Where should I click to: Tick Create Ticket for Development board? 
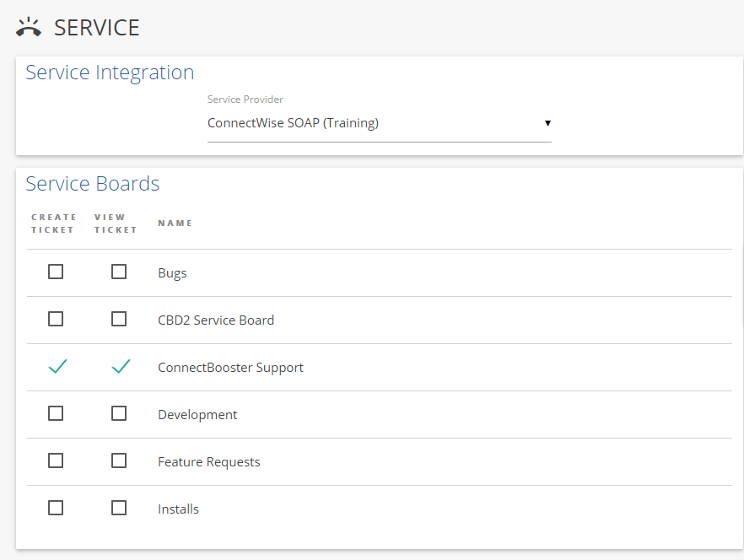56,413
